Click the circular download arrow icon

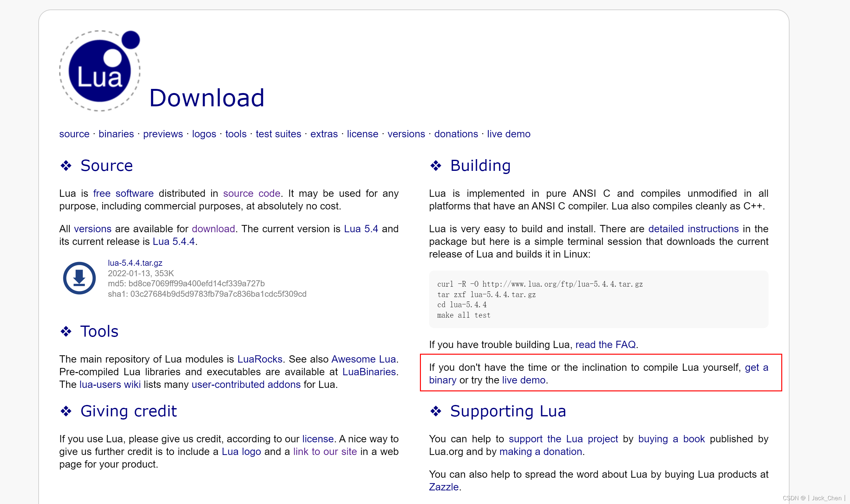[x=79, y=278]
